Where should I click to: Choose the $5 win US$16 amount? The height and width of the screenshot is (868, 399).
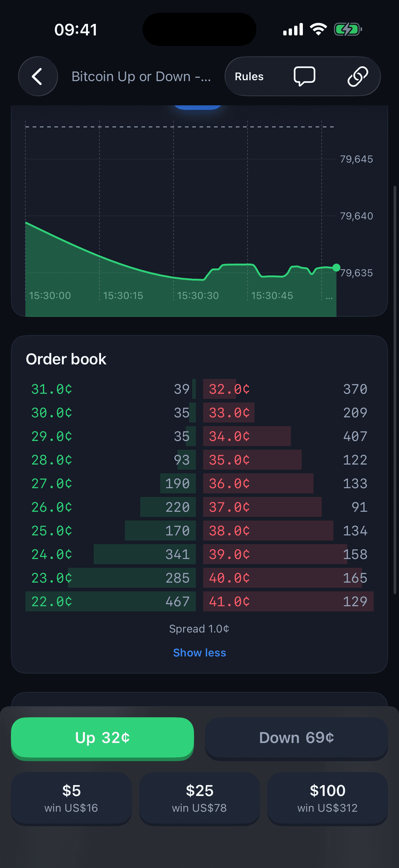tap(71, 798)
